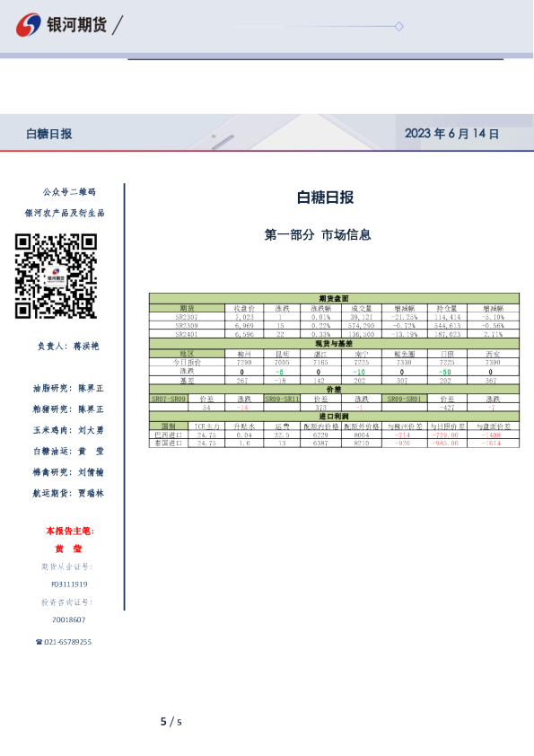Select the in-quota price 6229
This screenshot has height=756, width=534.
pos(320,435)
